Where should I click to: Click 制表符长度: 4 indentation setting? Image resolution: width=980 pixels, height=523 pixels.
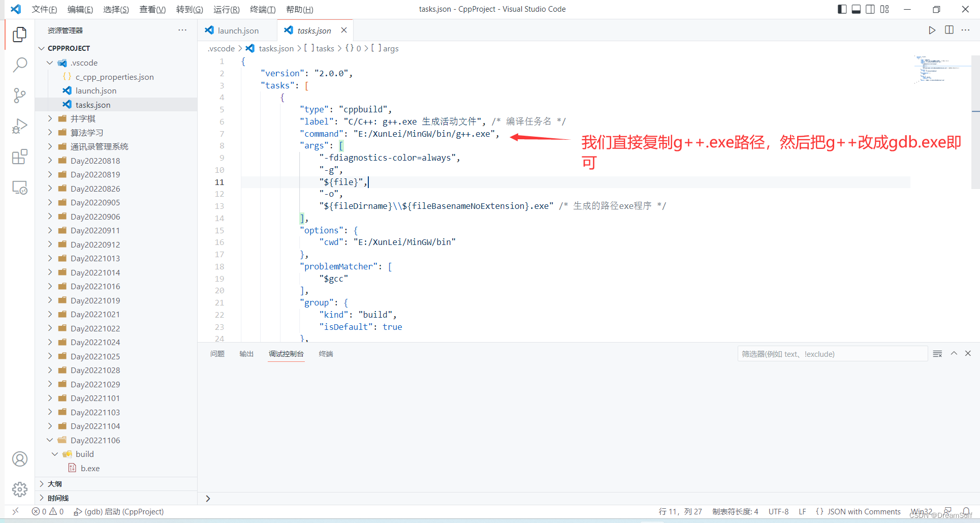point(735,511)
